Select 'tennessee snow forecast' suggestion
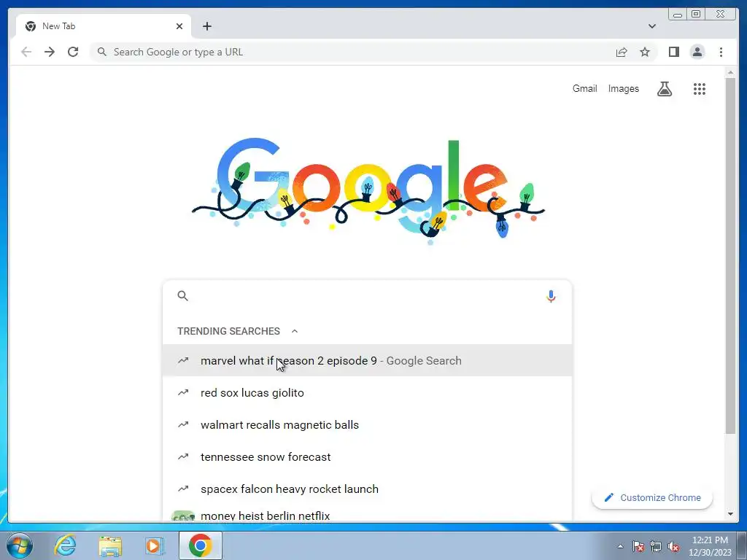The image size is (747, 560). pos(367,456)
